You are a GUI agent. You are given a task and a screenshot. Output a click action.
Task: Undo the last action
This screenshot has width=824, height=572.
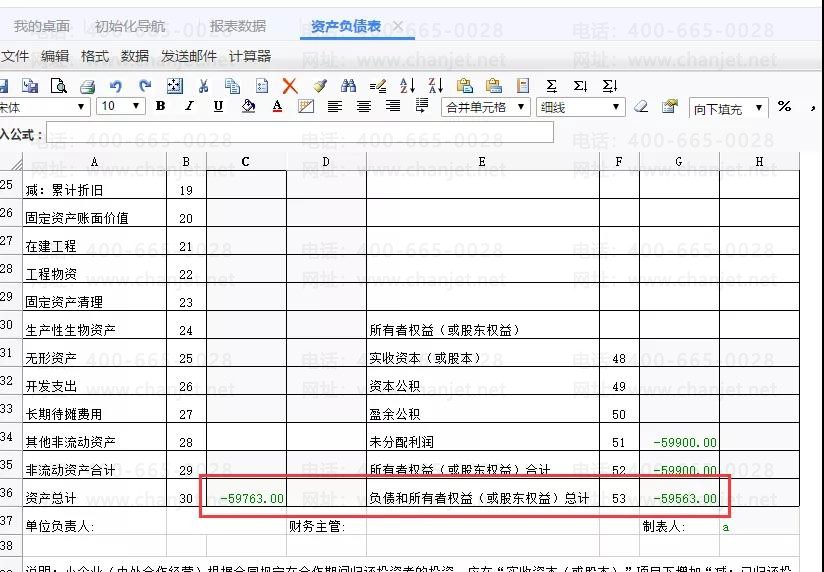pos(116,85)
